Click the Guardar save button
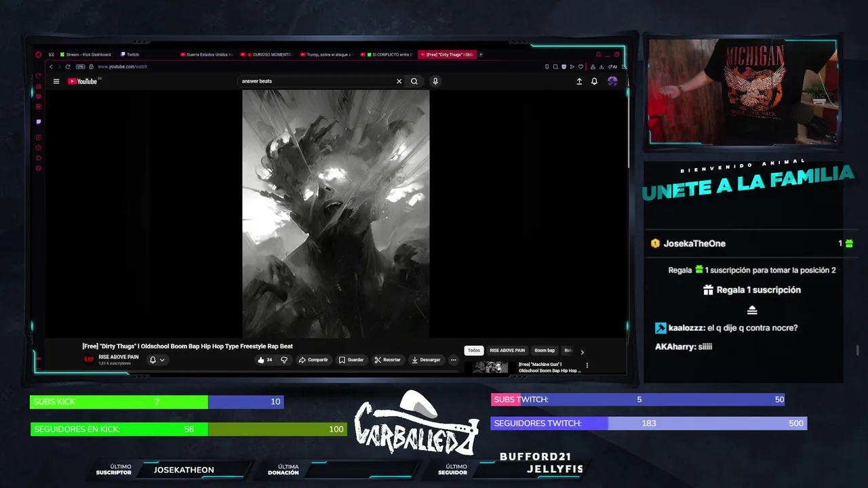The width and height of the screenshot is (868, 488). (x=351, y=360)
